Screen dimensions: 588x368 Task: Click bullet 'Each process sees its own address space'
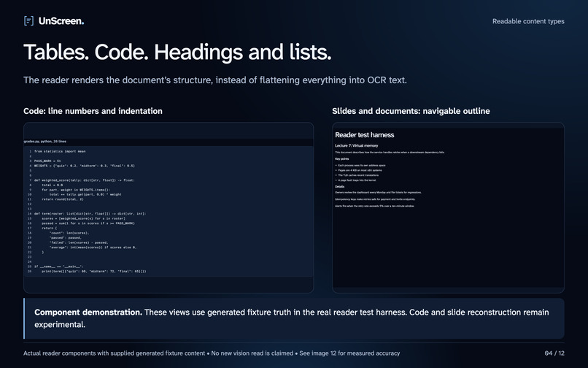tap(362, 165)
